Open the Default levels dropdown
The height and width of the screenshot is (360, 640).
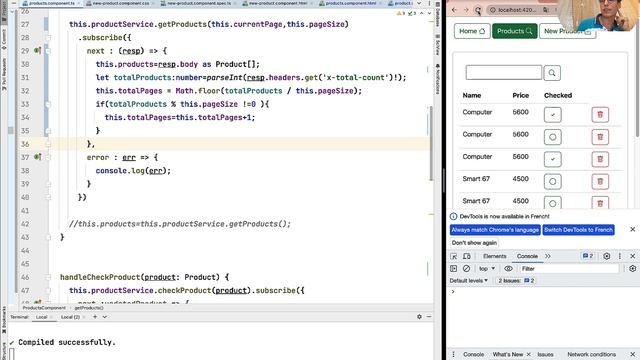point(469,281)
